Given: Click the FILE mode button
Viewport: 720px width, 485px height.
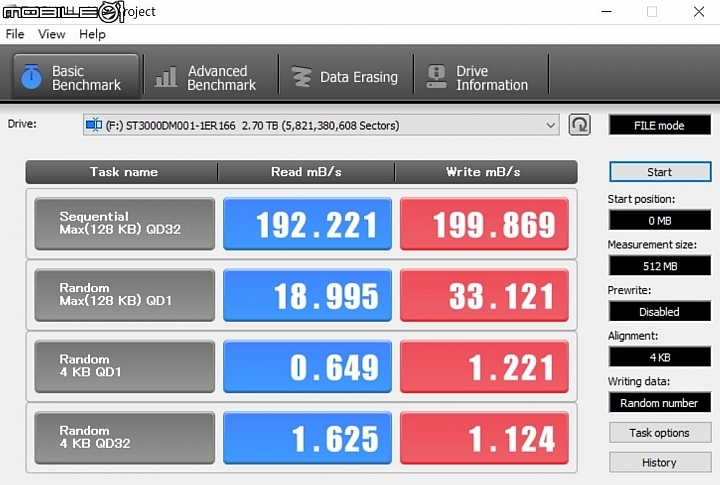Looking at the screenshot, I should tap(659, 125).
